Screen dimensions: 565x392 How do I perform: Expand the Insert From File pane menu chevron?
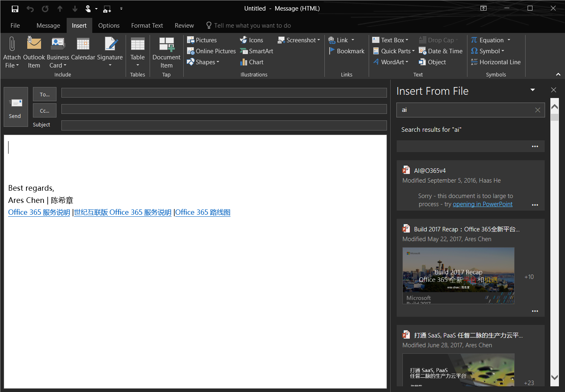[532, 90]
